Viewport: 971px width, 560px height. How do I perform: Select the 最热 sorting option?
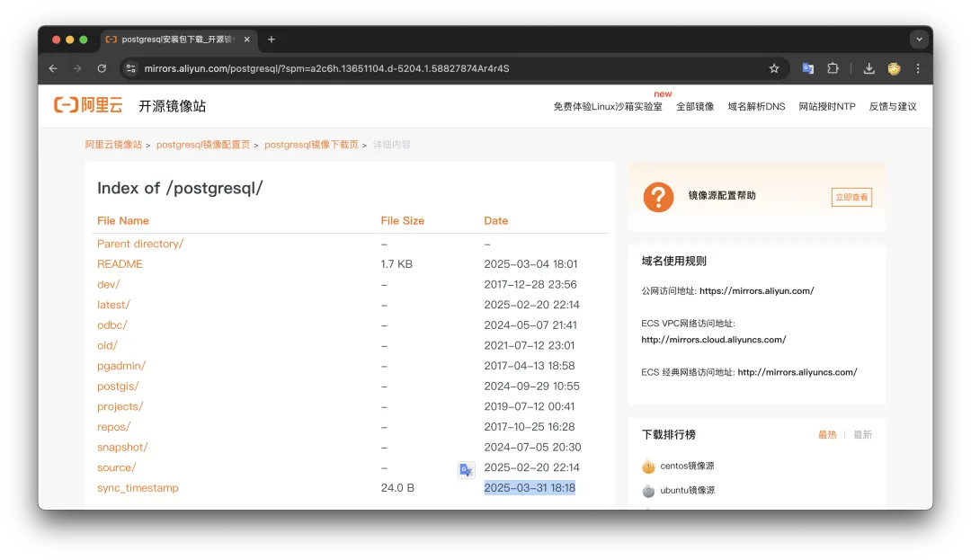(827, 434)
